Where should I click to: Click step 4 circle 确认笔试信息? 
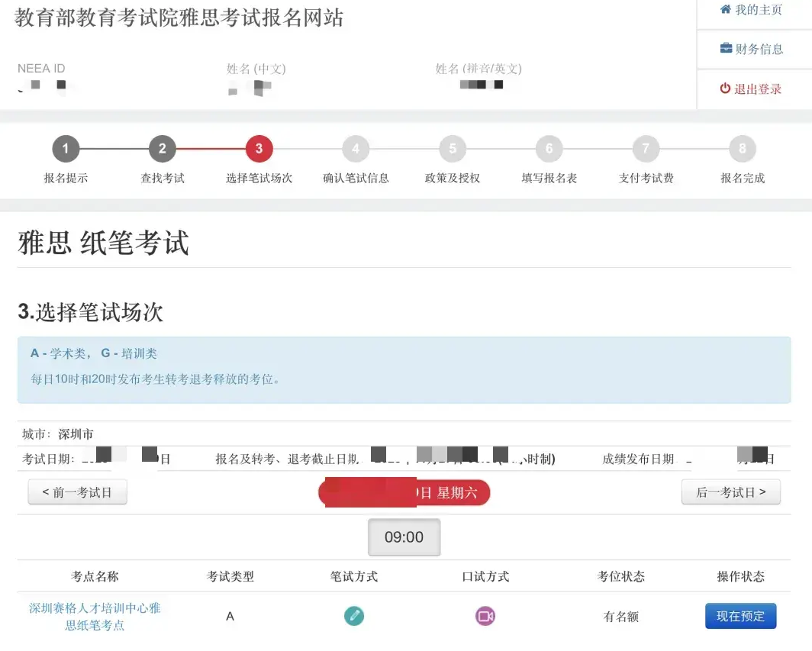356,149
